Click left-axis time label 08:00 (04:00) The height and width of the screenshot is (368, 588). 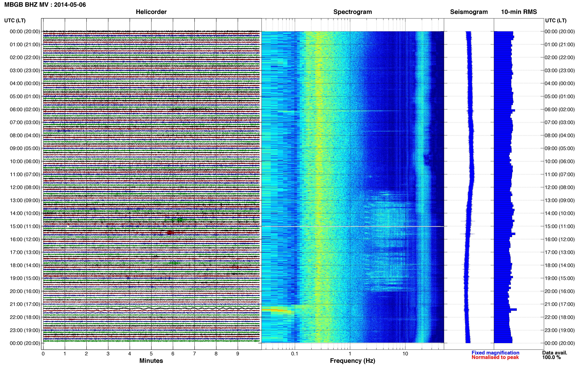tap(25, 135)
